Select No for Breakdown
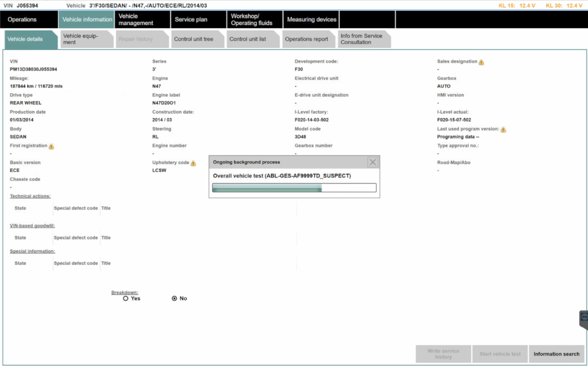Viewport: 588px width, 366px height. (x=173, y=298)
